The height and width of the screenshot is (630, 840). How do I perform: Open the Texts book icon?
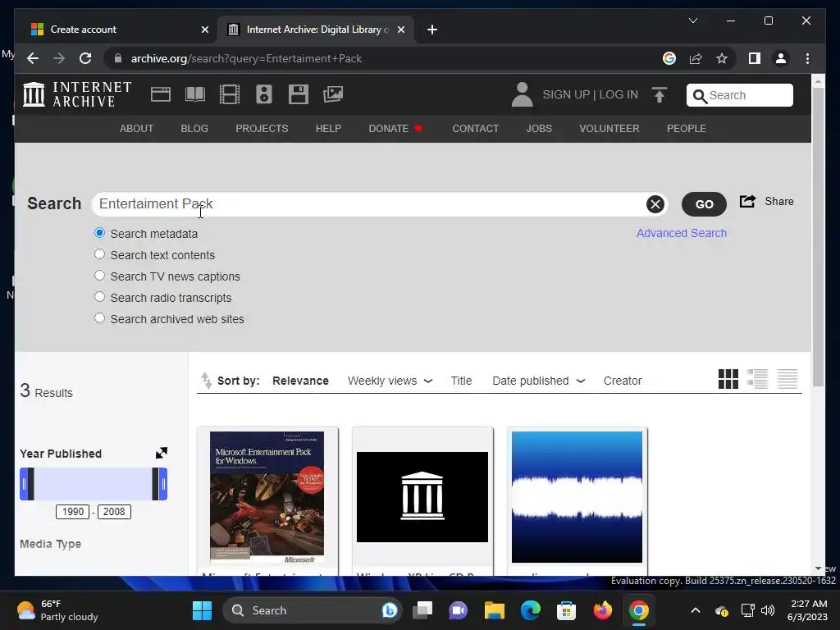(x=195, y=94)
